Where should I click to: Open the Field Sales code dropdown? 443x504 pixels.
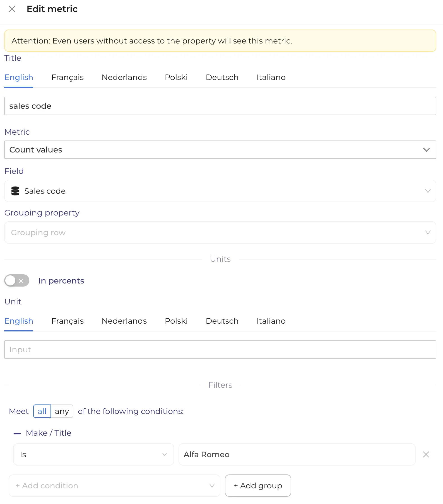point(220,191)
